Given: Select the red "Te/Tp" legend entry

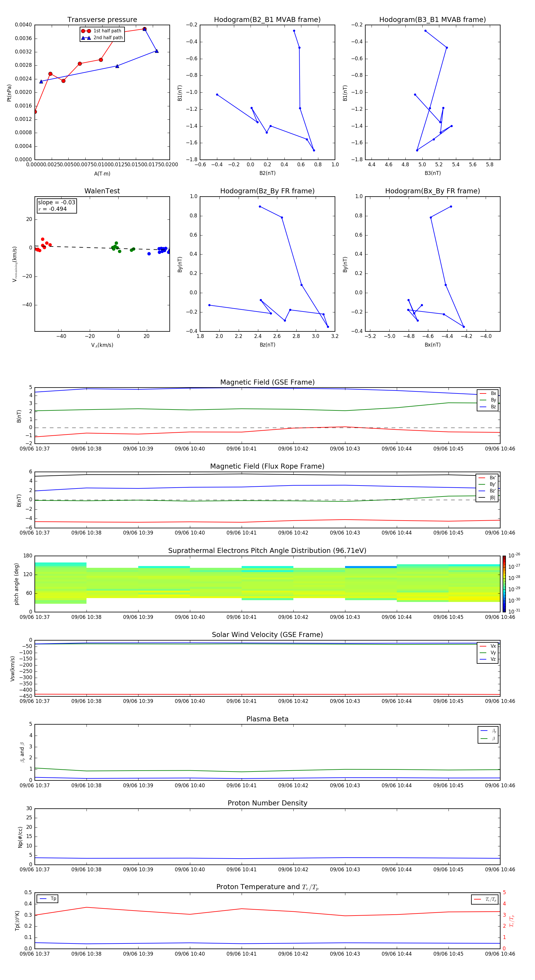Looking at the screenshot, I should click(x=484, y=899).
